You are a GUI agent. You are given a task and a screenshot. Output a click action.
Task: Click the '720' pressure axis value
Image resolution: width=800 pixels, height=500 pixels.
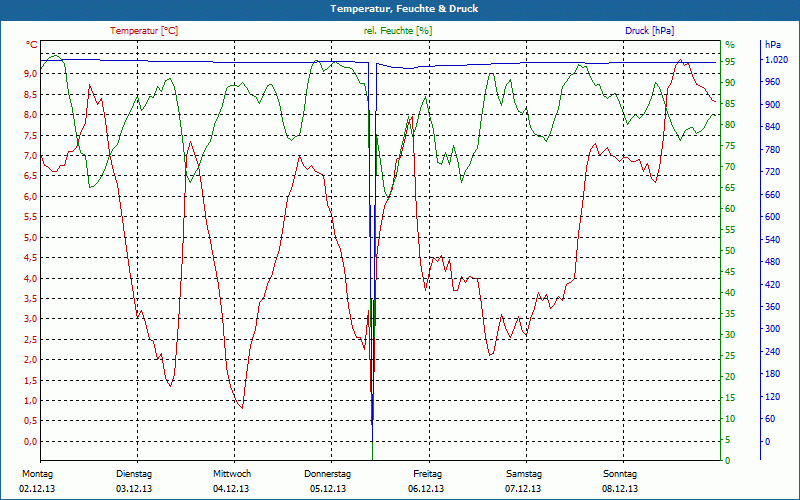coord(773,172)
